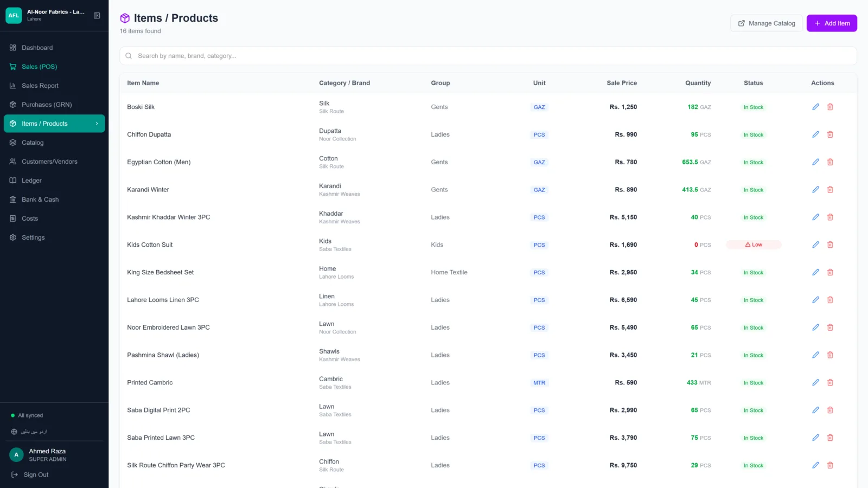
Task: Click the Item Name column header
Action: (143, 83)
